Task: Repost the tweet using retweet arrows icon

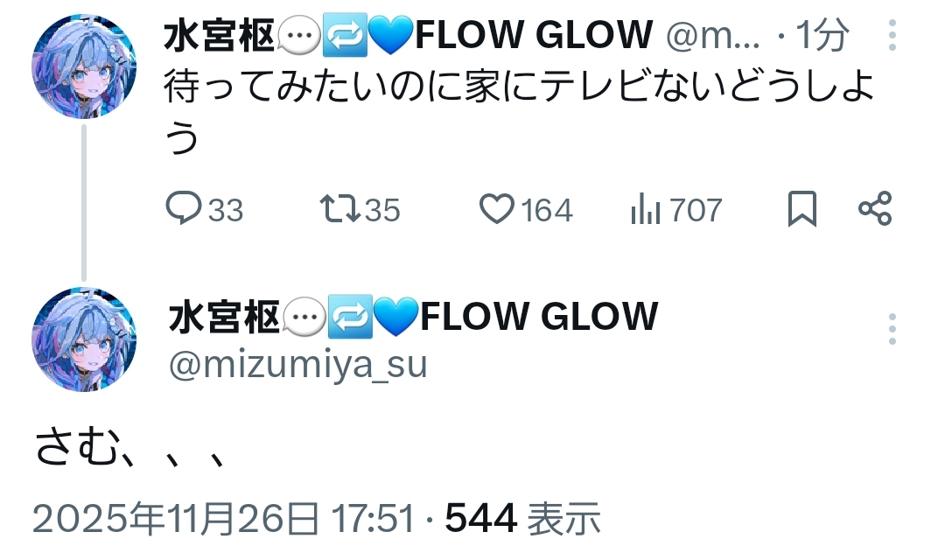Action: (x=339, y=208)
